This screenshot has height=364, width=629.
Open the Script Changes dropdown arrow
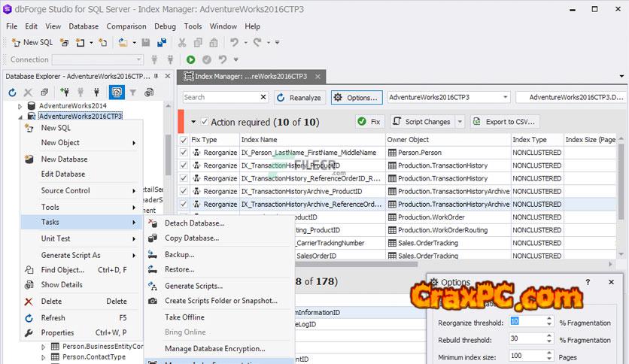pos(458,122)
